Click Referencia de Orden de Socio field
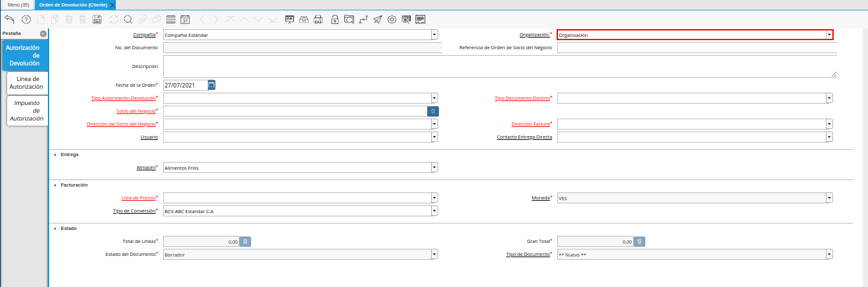The image size is (868, 287). pos(697,48)
